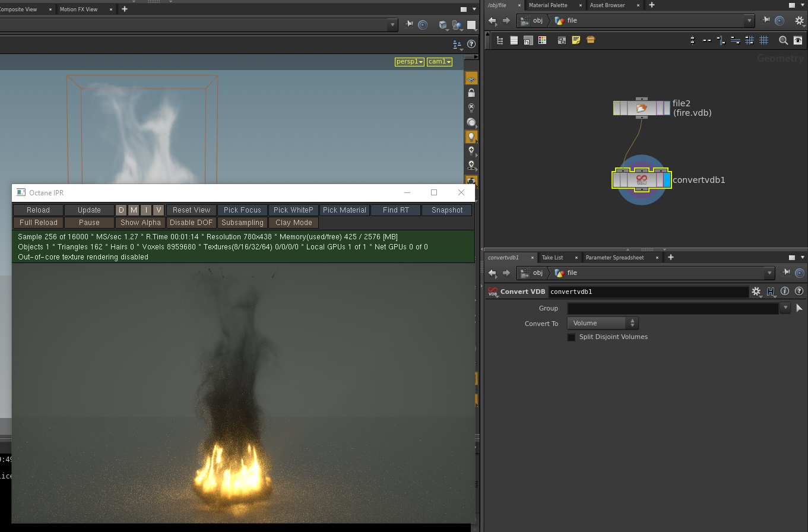Click the tree view icon in network toolbar
Screen dimensions: 808x532
pyautogui.click(x=499, y=40)
